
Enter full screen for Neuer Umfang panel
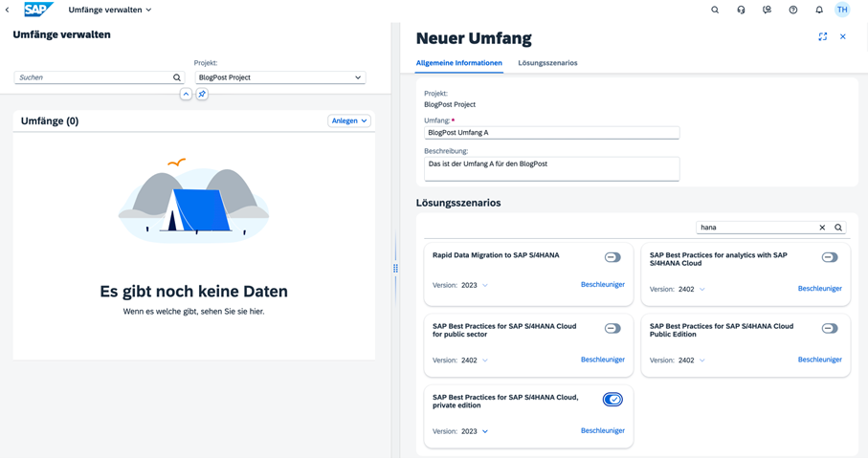[822, 37]
